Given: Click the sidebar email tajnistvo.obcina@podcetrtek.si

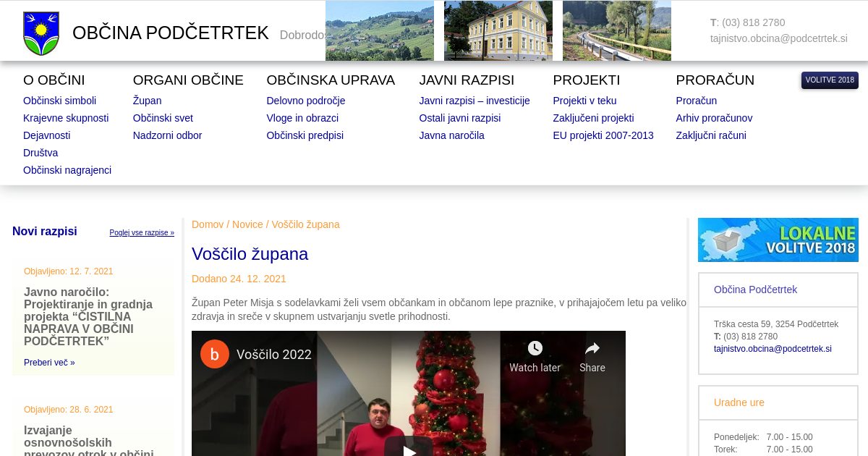Looking at the screenshot, I should pos(773,349).
